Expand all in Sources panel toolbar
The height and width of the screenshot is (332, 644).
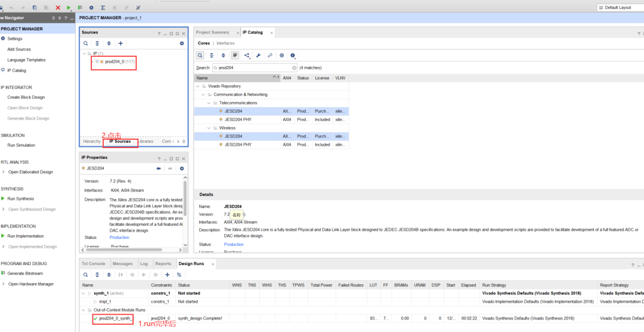109,43
